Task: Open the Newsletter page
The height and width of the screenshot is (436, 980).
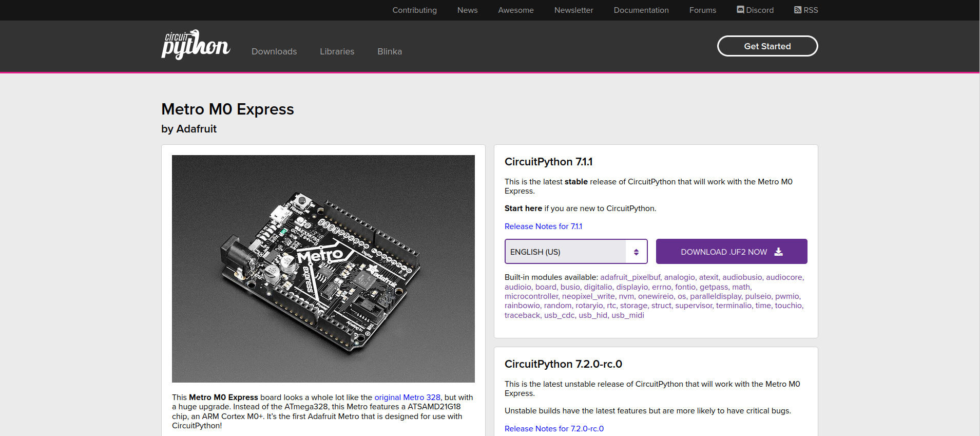Action: point(573,10)
